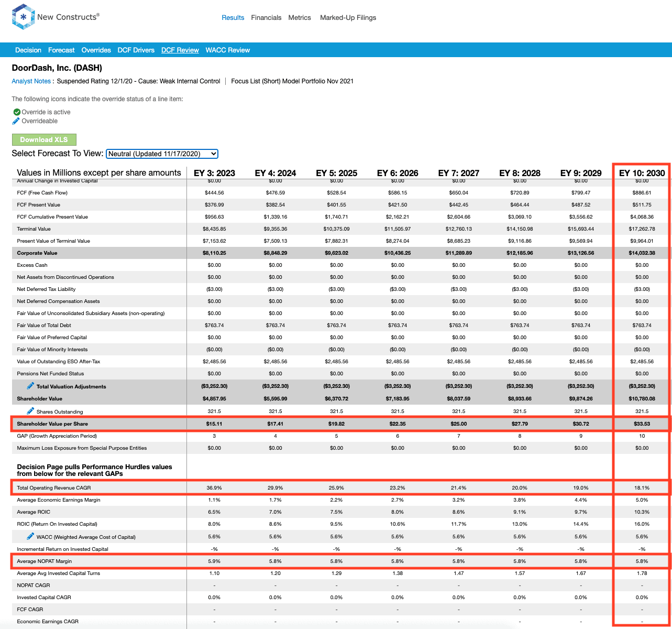Image resolution: width=672 pixels, height=629 pixels.
Task: Click the WACC (Weighted Average Cost of Capital) label
Action: [x=86, y=537]
